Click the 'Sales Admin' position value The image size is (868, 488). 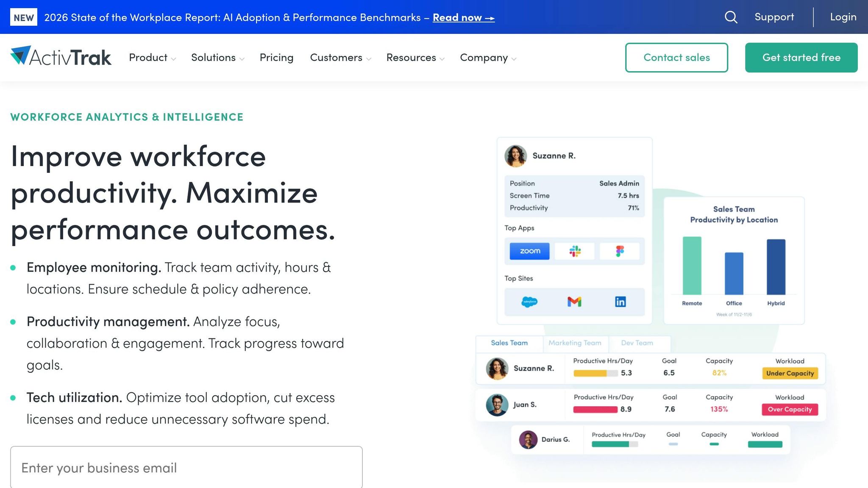pyautogui.click(x=619, y=183)
